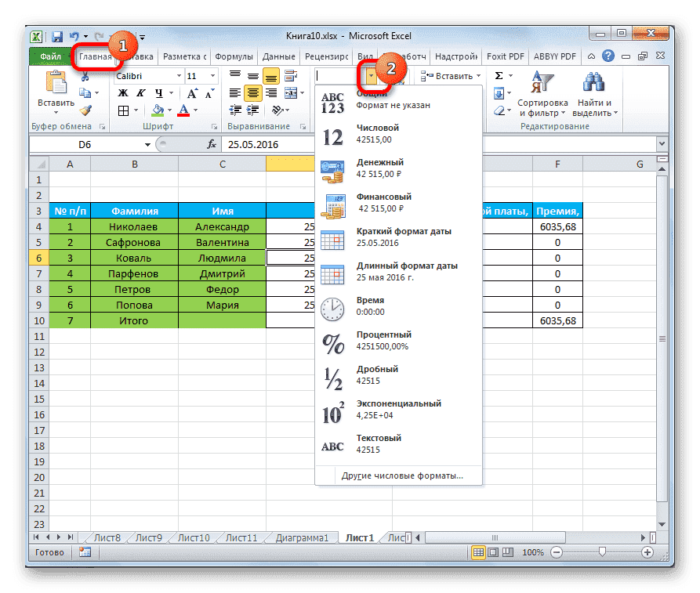Open the Лист8 worksheet tab

pos(107,537)
